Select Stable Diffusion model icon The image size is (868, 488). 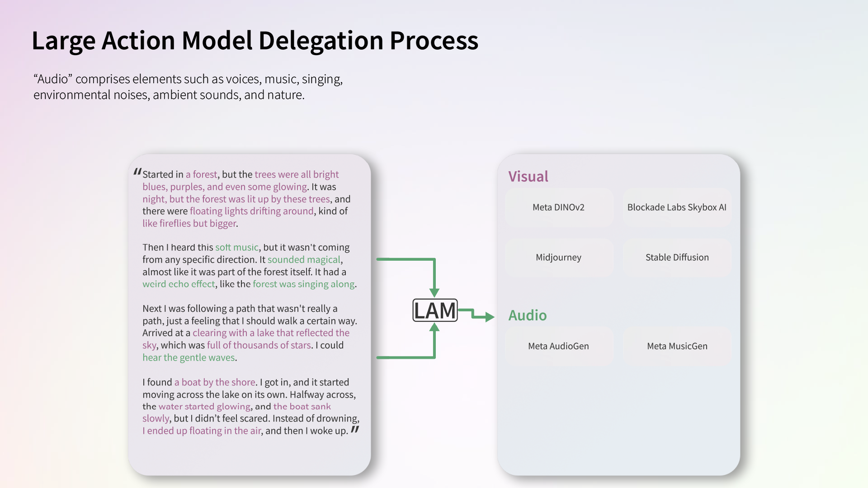(677, 257)
